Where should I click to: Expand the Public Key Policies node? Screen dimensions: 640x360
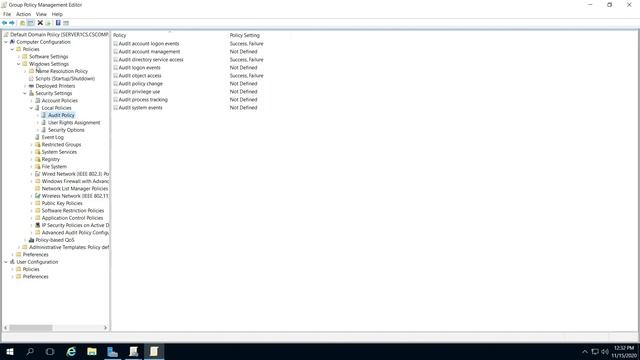click(31, 203)
